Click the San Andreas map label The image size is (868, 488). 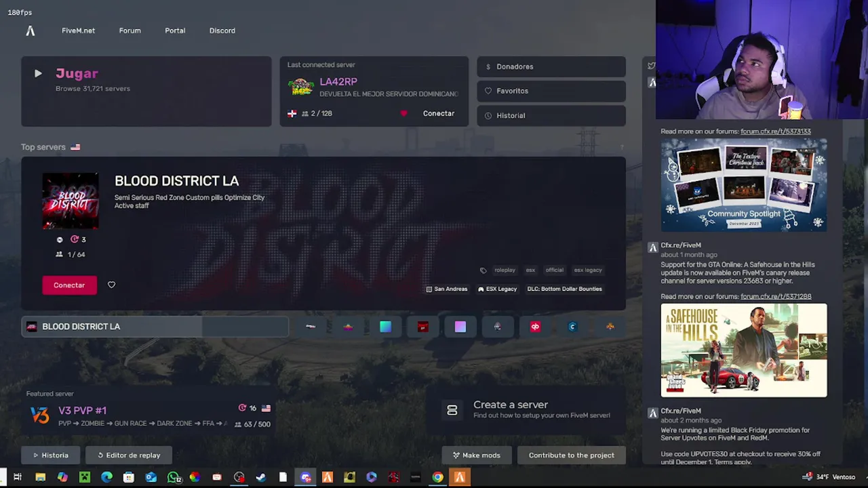tap(447, 289)
